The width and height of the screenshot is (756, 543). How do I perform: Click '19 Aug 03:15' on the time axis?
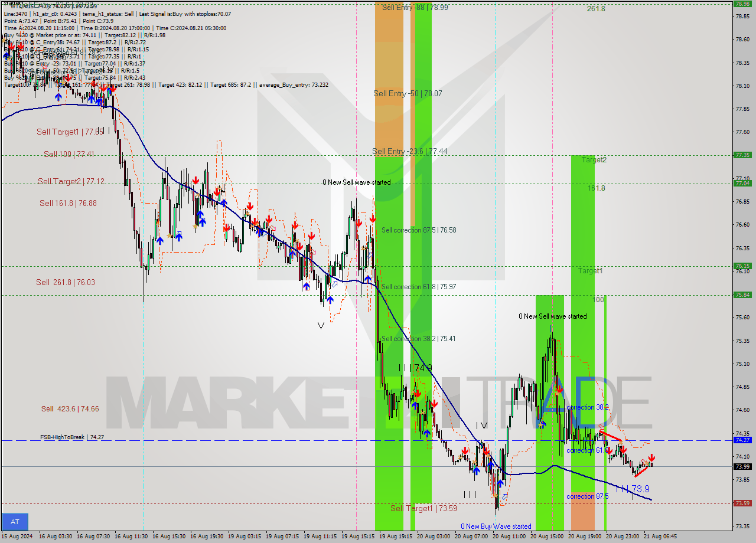point(246,537)
